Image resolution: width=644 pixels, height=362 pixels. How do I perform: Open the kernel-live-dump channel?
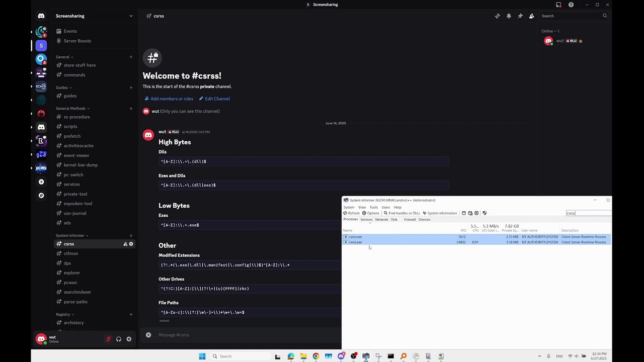94,165
